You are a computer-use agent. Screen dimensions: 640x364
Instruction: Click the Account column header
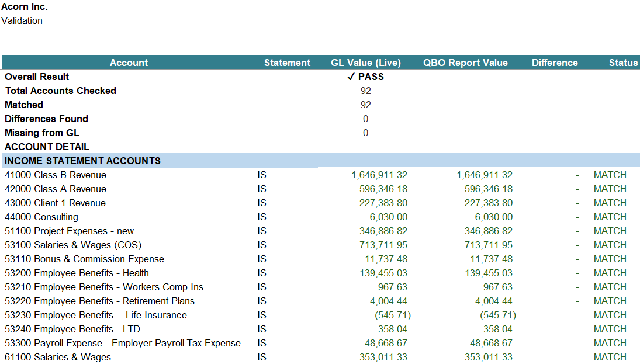click(x=129, y=63)
